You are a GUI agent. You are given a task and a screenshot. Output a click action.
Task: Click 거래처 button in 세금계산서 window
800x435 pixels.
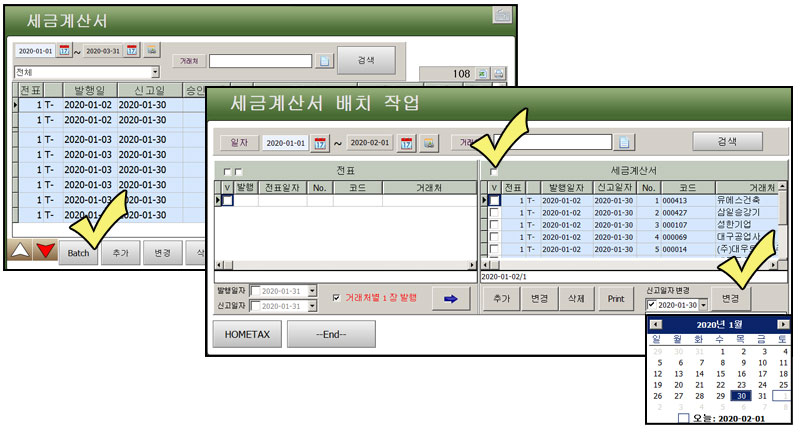coord(189,61)
